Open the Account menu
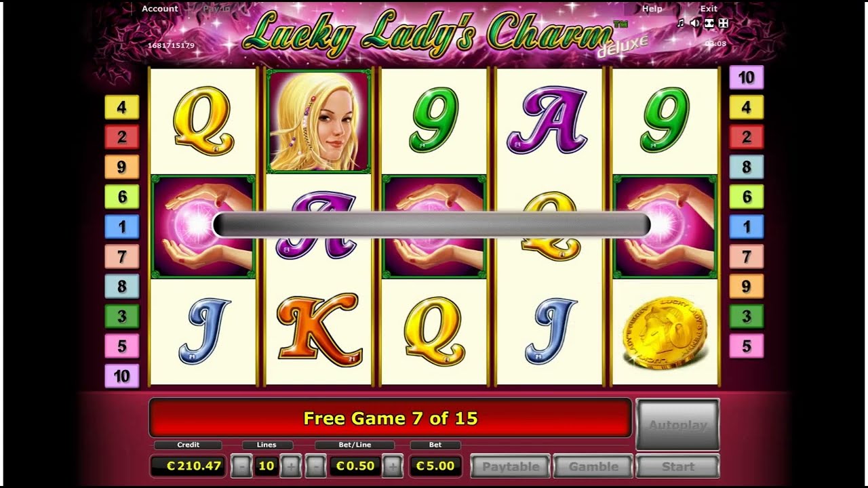Screen dimensions: 868x488 pyautogui.click(x=160, y=9)
